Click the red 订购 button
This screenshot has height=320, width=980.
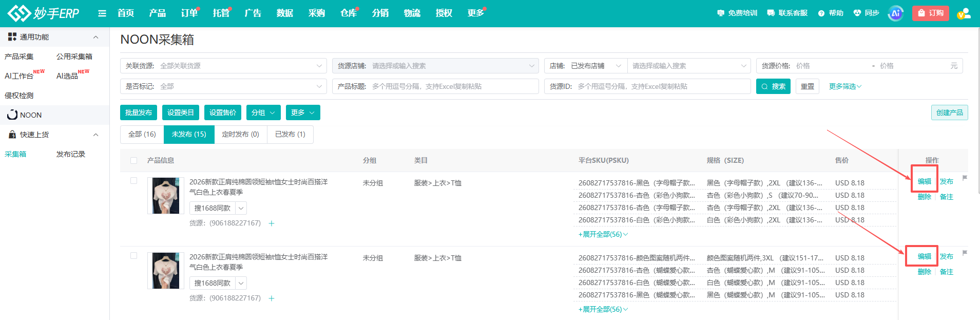[931, 13]
